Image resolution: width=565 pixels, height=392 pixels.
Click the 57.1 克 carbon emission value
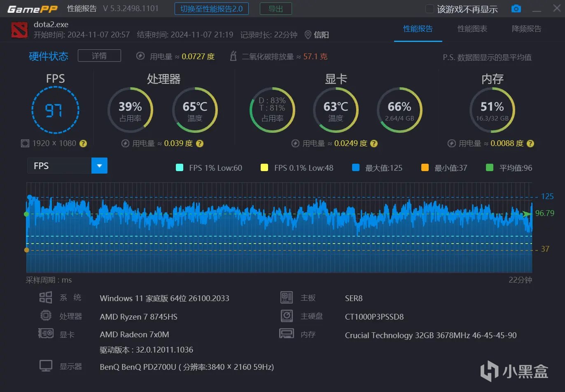click(x=315, y=56)
